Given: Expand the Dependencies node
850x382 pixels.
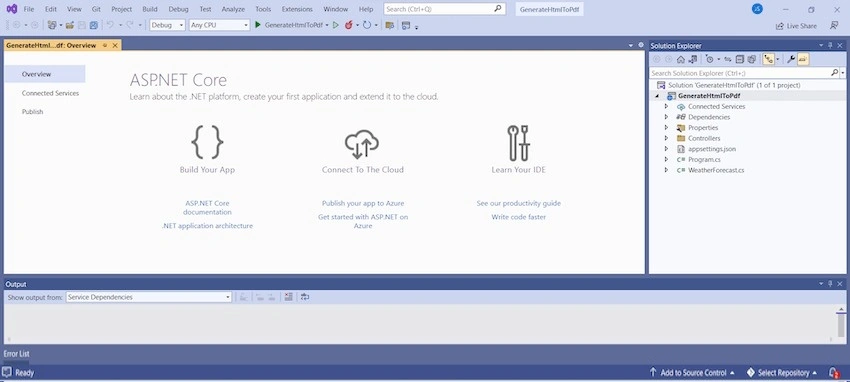Looking at the screenshot, I should pyautogui.click(x=666, y=117).
